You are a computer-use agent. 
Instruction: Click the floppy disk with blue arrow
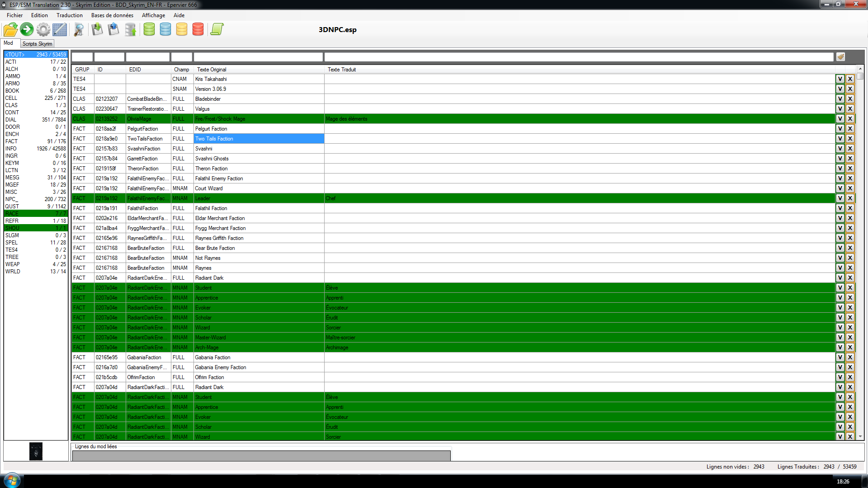[x=113, y=30]
